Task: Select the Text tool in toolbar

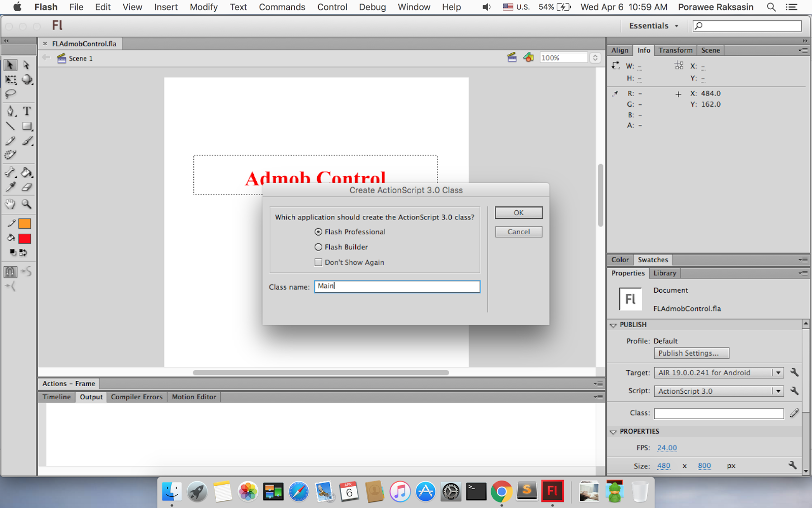Action: [27, 111]
